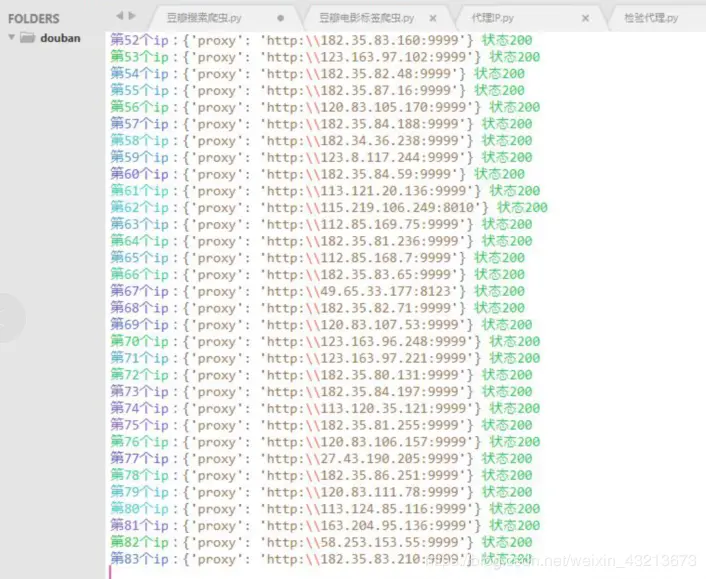This screenshot has width=706, height=579.
Task: Click IP 49.65.33.177:8123 text
Action: click(385, 291)
